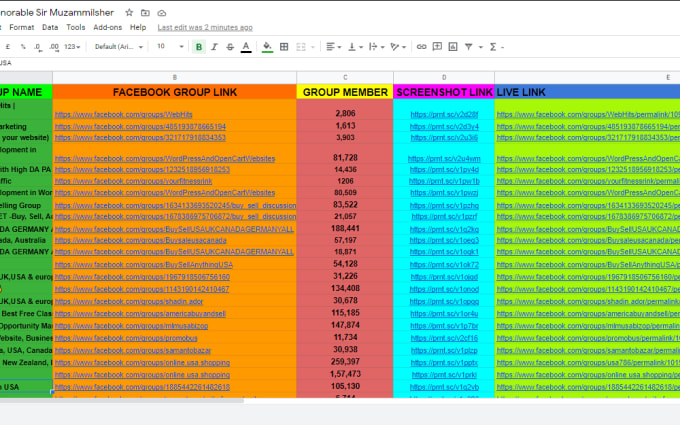Image resolution: width=680 pixels, height=425 pixels.
Task: Open groups/americabuyandsell group link
Action: point(140,314)
